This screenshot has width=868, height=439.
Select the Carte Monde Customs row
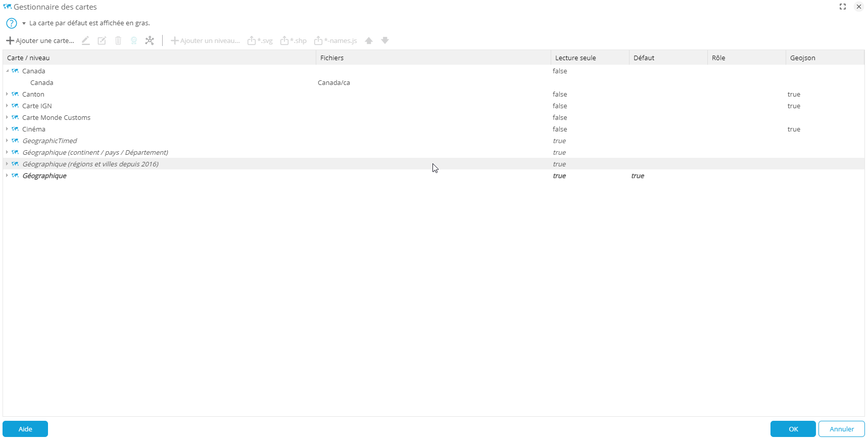coord(56,117)
